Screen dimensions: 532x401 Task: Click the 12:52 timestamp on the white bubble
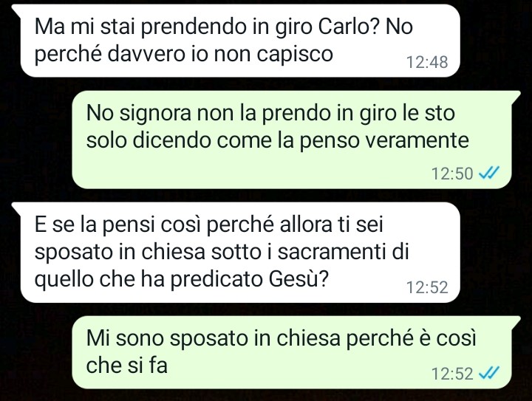(427, 287)
